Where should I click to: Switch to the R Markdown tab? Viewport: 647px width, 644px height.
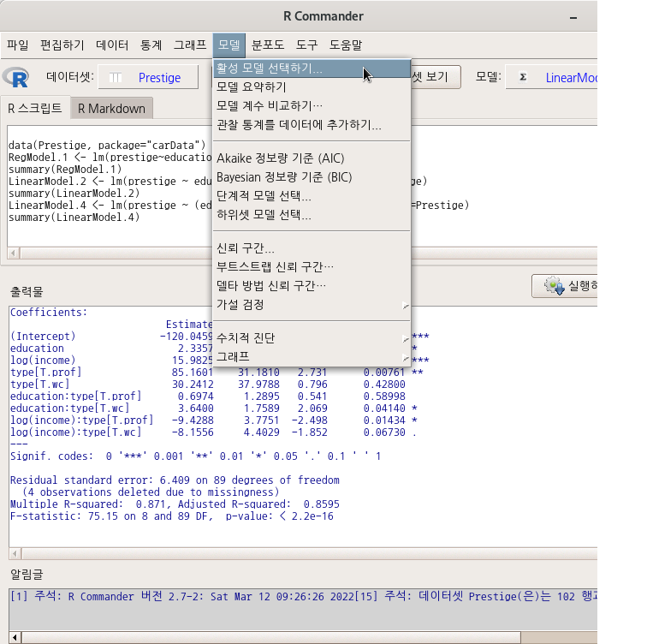coord(111,109)
